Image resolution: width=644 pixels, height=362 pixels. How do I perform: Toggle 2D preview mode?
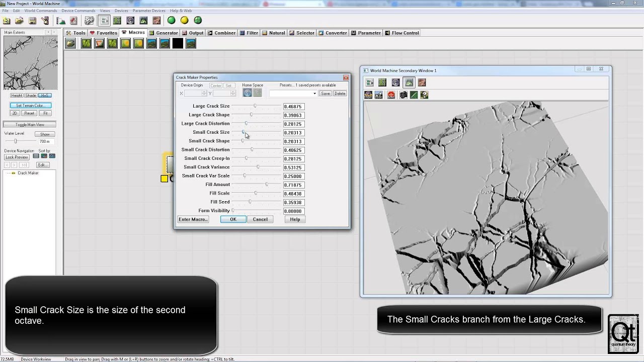point(15,113)
